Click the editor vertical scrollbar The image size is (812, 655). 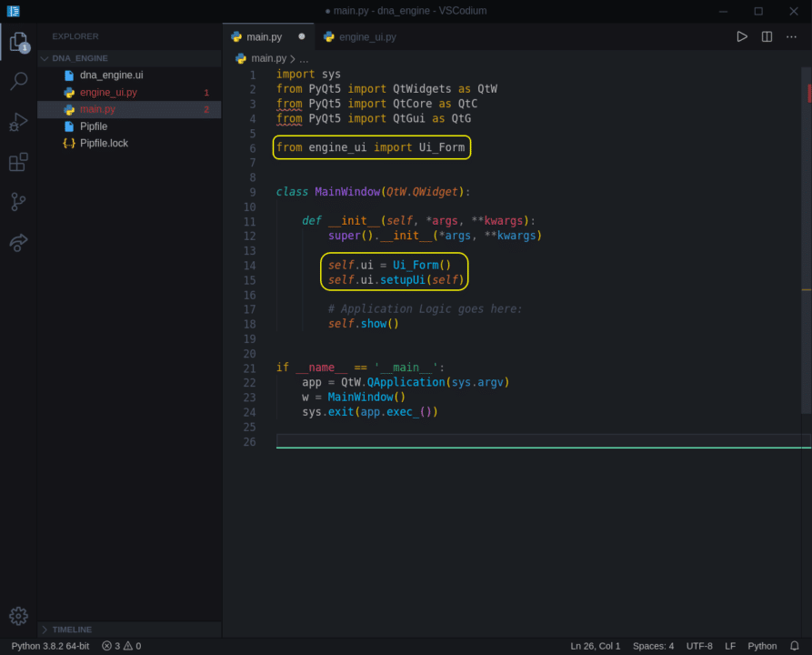click(807, 240)
